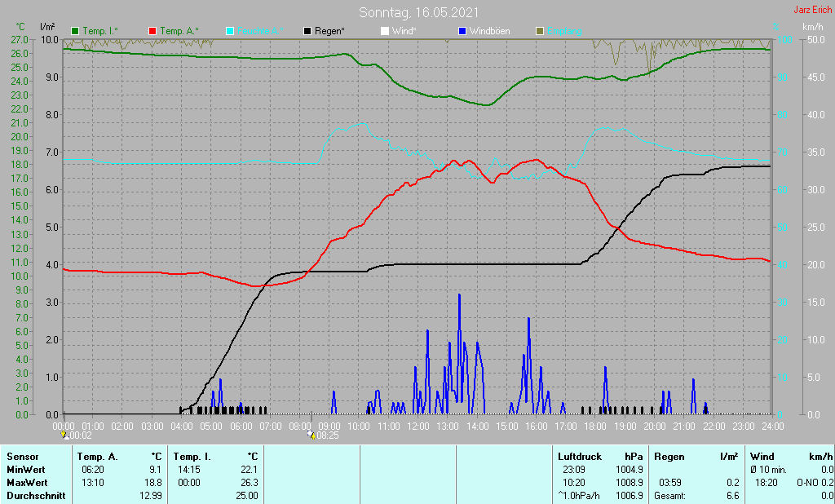Click the chart title Sonntag, 16.05.2021

418,12
